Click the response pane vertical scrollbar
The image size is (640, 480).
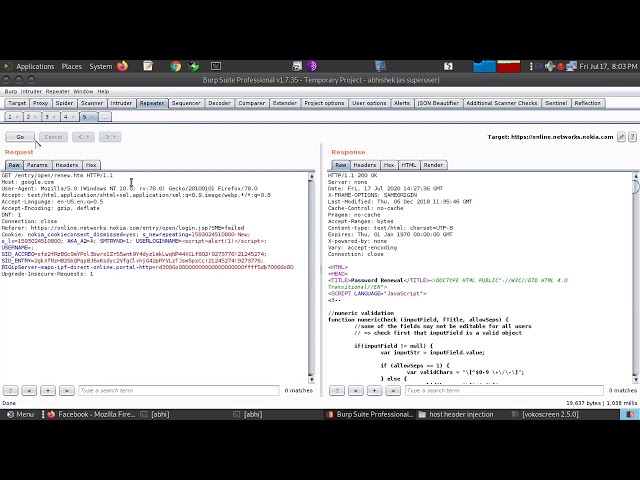[x=636, y=278]
